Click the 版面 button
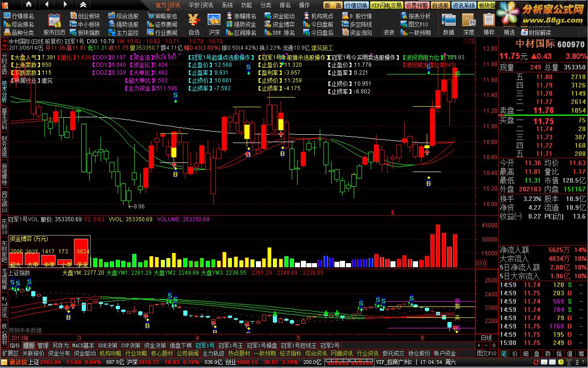The height and width of the screenshot is (368, 588). [333, 5]
